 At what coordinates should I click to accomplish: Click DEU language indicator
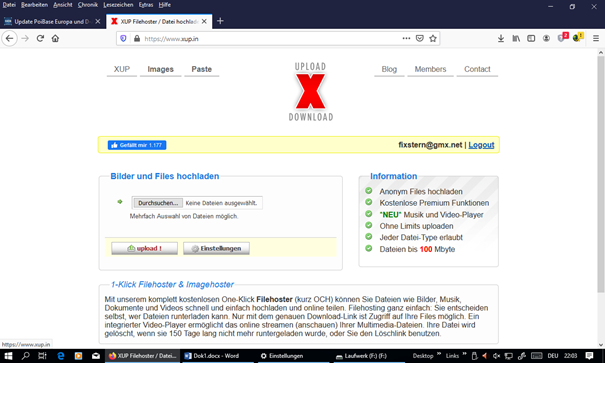[553, 356]
